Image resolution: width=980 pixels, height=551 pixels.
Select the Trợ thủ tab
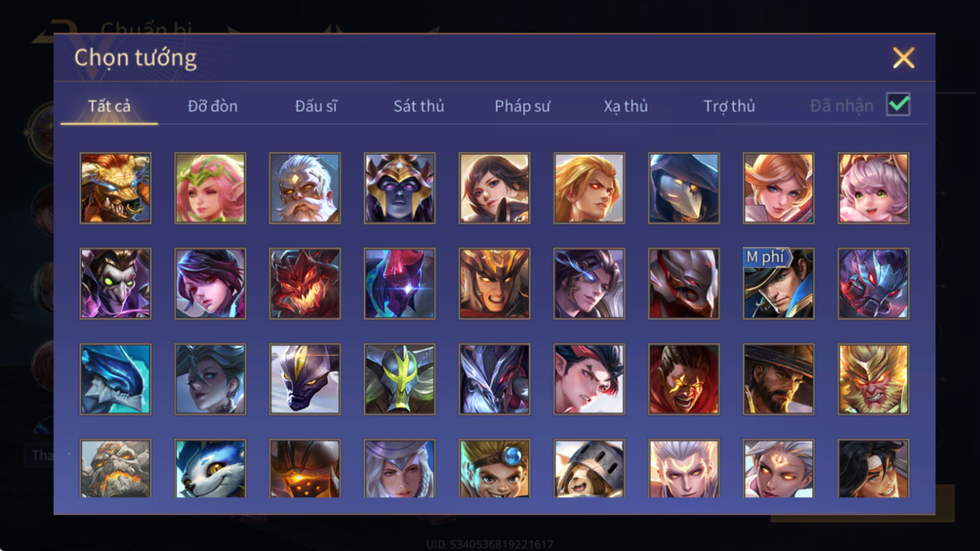tap(729, 106)
